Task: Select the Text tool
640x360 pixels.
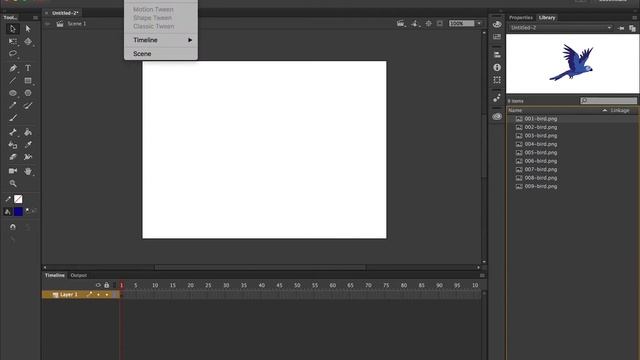Action: (28, 68)
